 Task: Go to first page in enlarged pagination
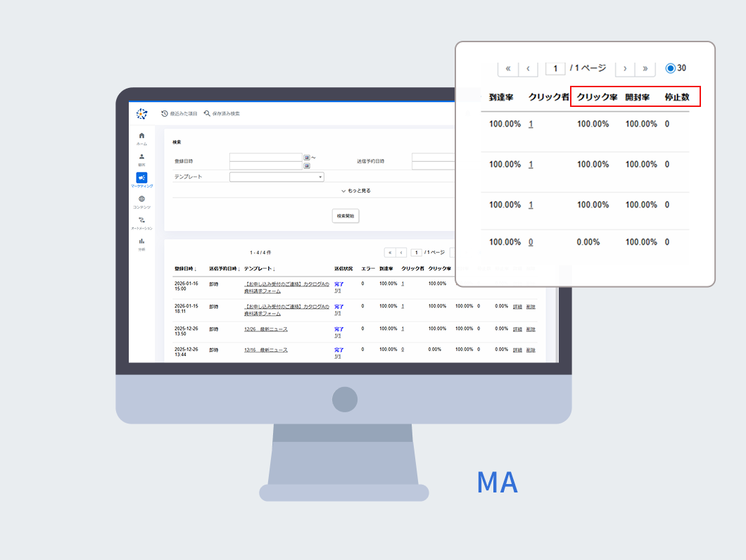point(508,68)
